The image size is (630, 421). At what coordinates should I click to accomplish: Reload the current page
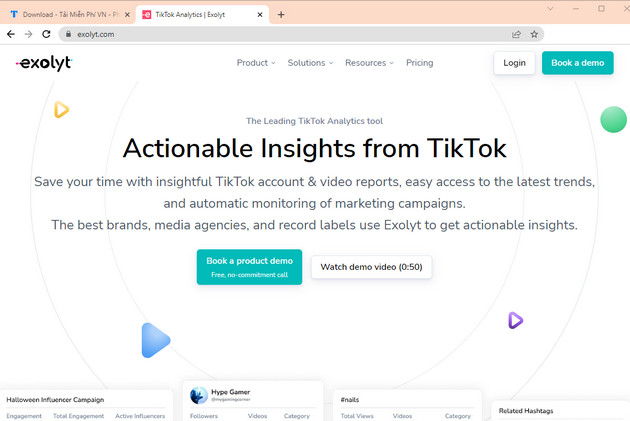46,34
